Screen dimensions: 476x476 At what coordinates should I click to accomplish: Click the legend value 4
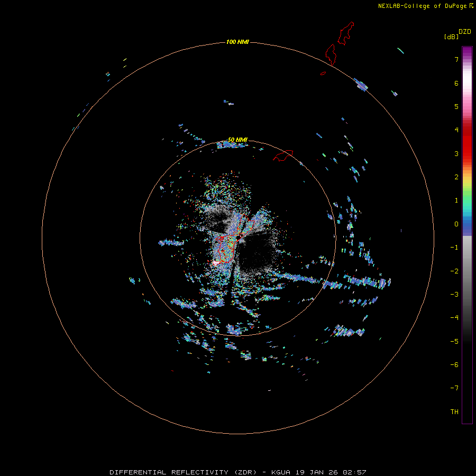pyautogui.click(x=456, y=130)
